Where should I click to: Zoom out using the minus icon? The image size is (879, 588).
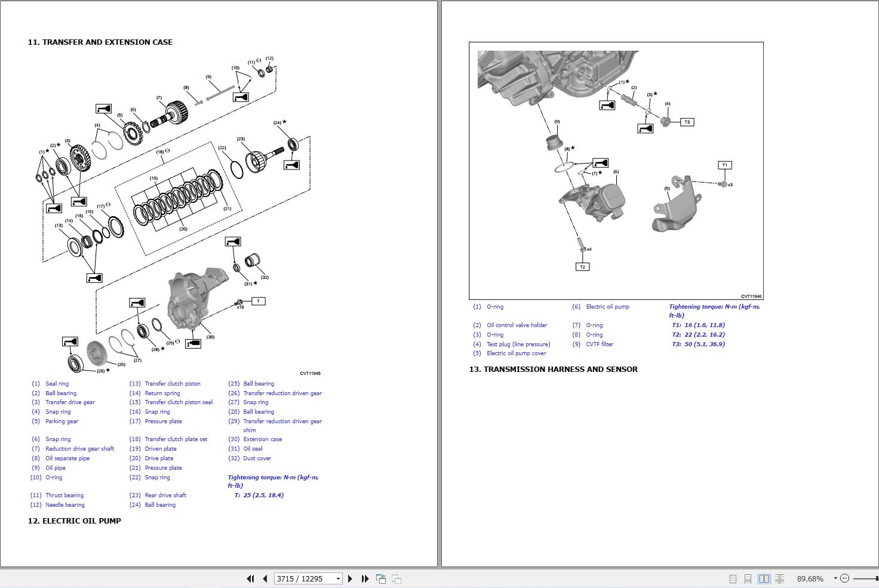pos(845,578)
